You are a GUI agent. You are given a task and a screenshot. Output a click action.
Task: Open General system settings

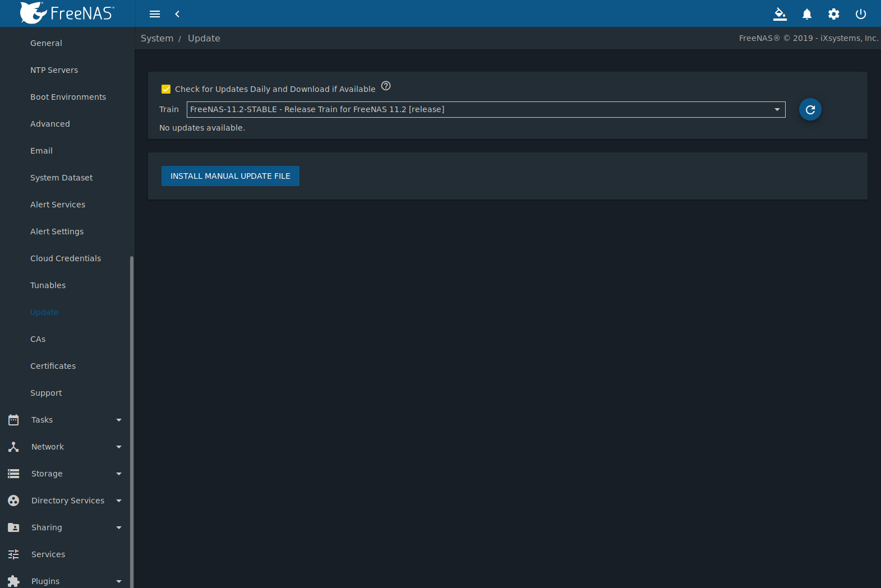click(46, 43)
